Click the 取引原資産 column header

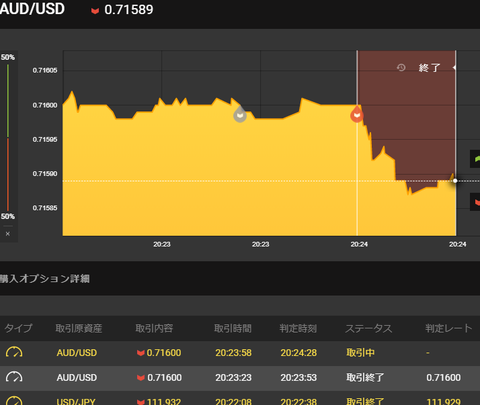tap(79, 328)
